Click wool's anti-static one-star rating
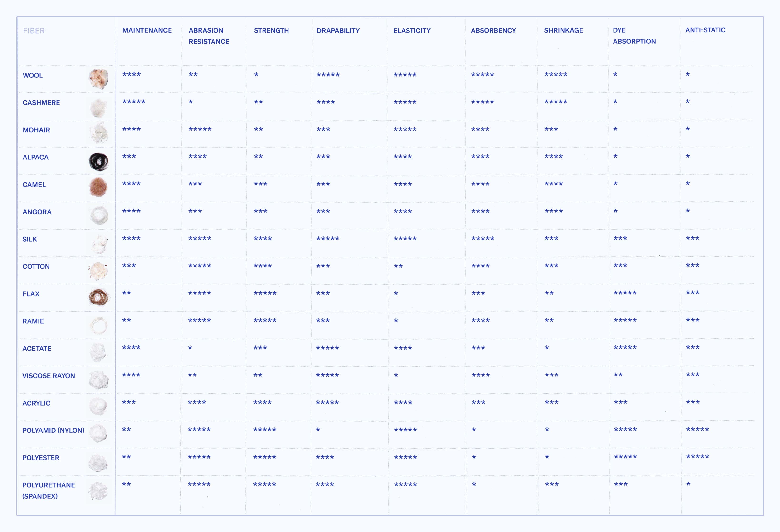The height and width of the screenshot is (532, 780). click(x=688, y=74)
